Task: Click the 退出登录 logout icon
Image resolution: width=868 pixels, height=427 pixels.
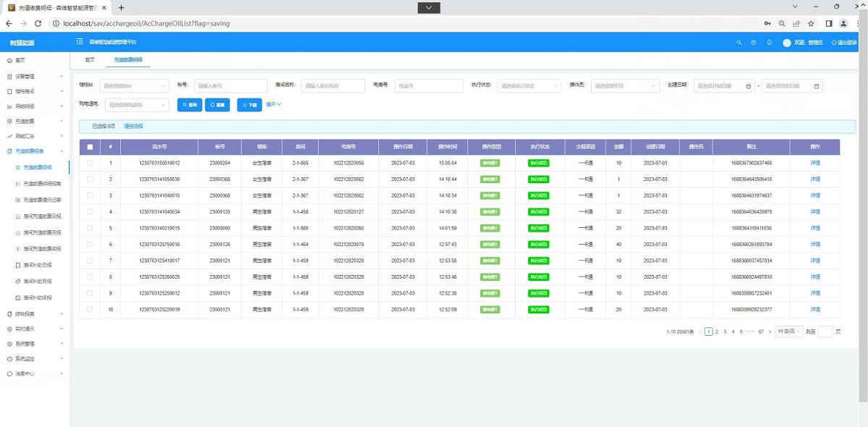Action: point(834,43)
